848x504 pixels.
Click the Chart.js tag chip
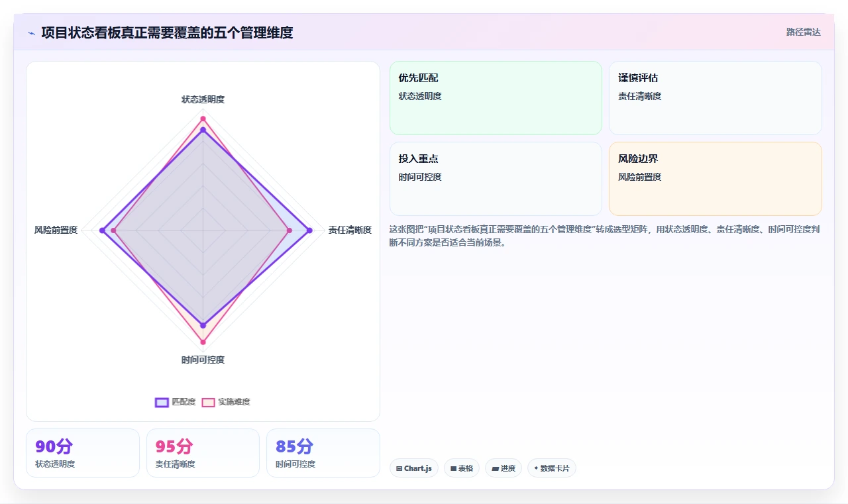[414, 468]
